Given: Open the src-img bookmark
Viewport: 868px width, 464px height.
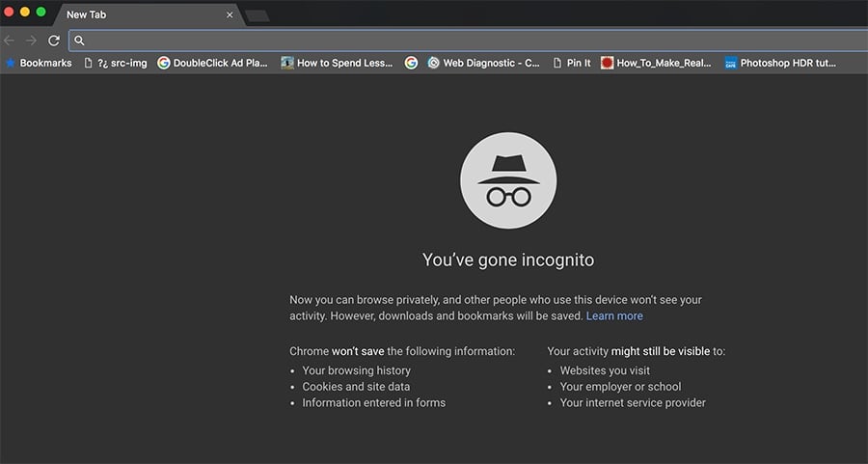Looking at the screenshot, I should pyautogui.click(x=115, y=63).
